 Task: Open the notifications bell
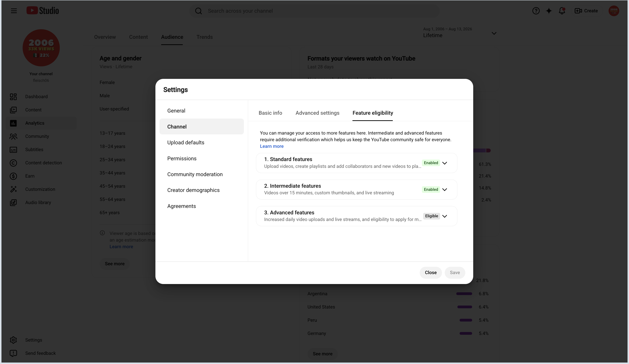coord(562,11)
